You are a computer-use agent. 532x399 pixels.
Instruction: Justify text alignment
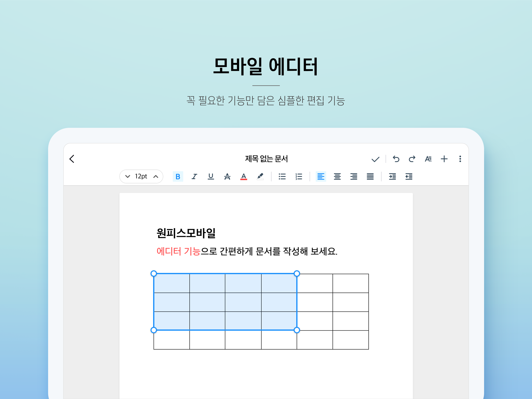click(370, 177)
